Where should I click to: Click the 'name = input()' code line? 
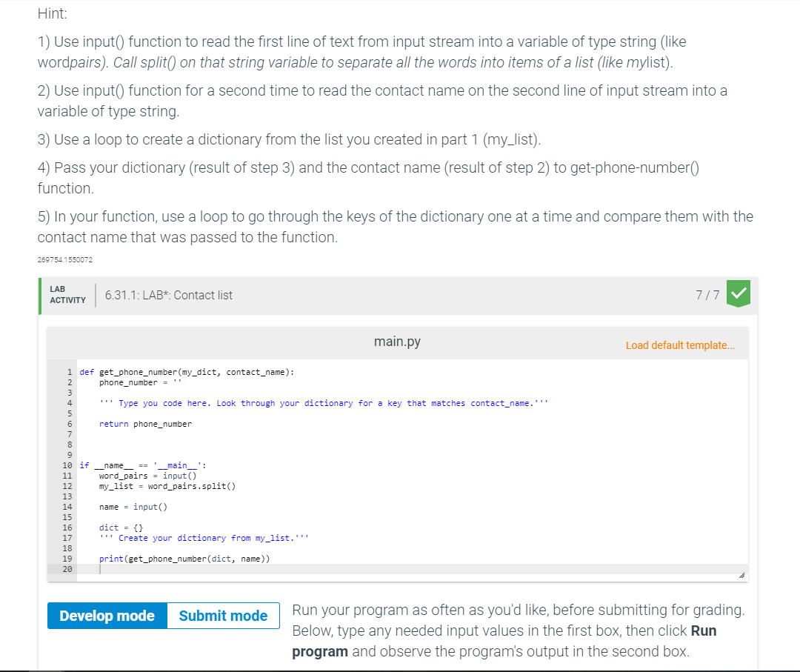click(133, 508)
